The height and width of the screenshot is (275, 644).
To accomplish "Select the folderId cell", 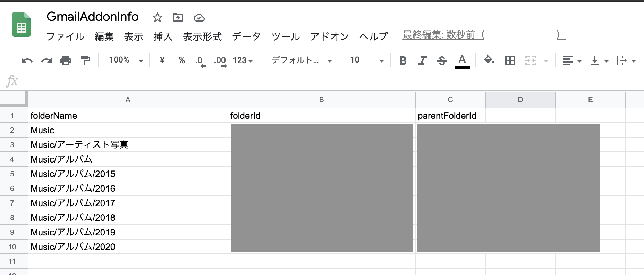I will point(322,116).
